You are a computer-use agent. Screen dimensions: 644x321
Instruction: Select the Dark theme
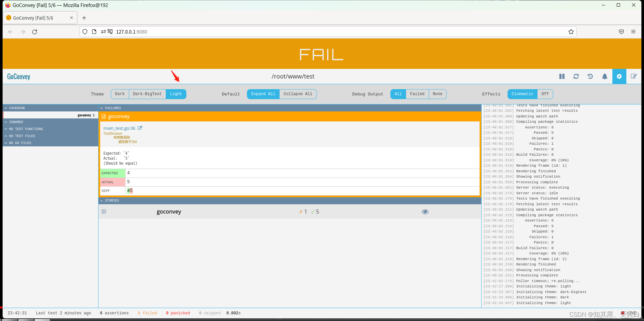[x=120, y=94]
